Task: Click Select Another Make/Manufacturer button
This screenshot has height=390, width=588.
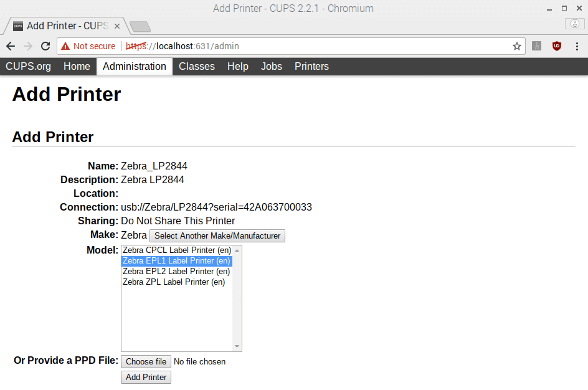Action: [217, 236]
